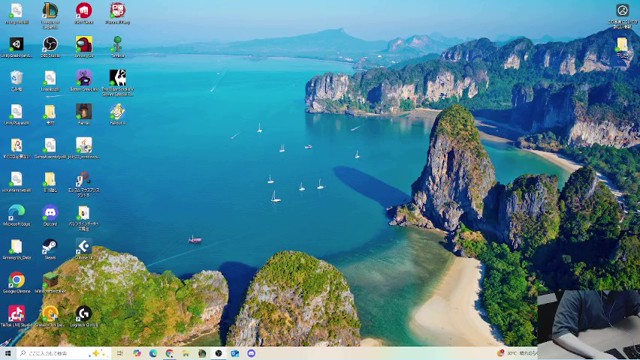The width and height of the screenshot is (640, 360).
Task: Launch TikTok LIVE Studio shortcut
Action: pos(16,314)
